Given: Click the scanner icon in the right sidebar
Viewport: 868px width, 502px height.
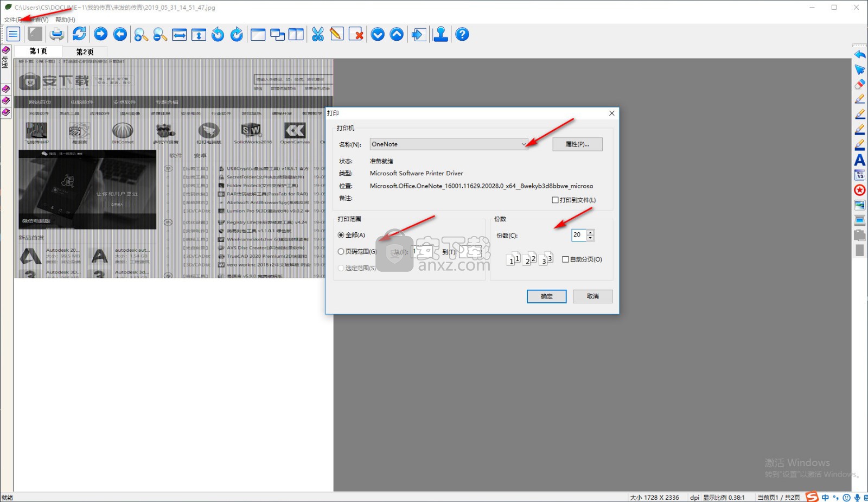Looking at the screenshot, I should (x=860, y=220).
